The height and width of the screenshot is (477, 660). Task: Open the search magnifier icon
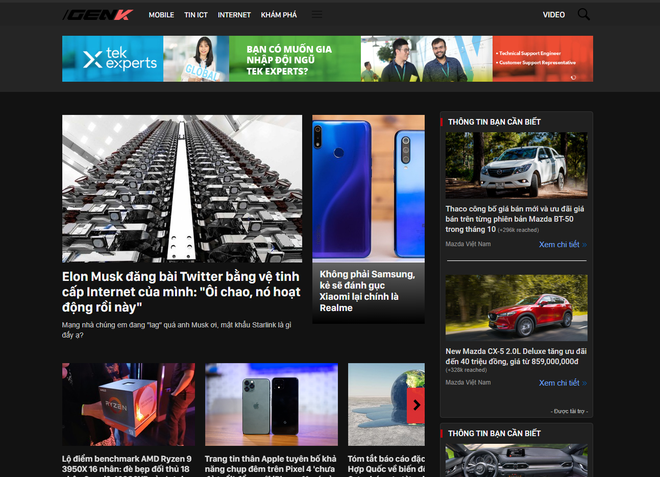point(584,15)
